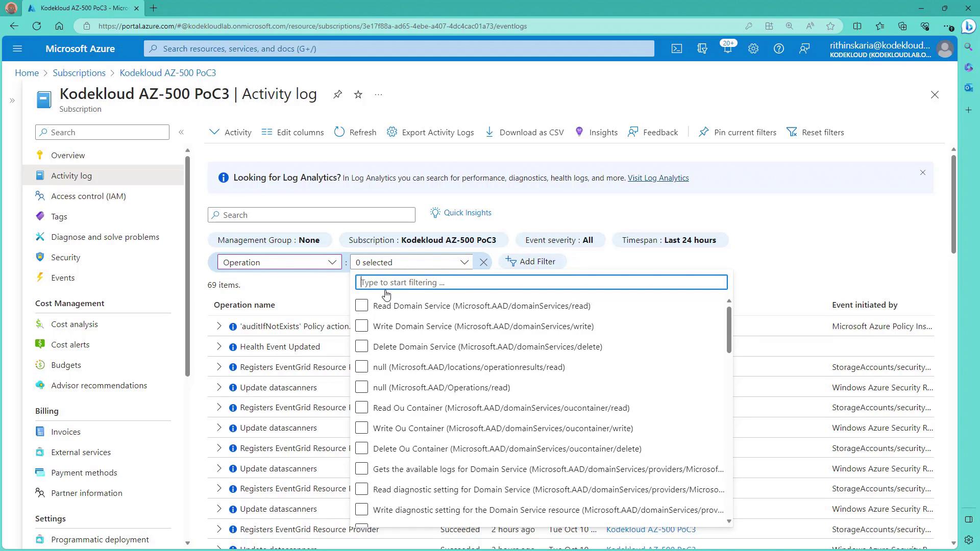Open portal settings gear icon
This screenshot has width=980, height=551.
(753, 48)
